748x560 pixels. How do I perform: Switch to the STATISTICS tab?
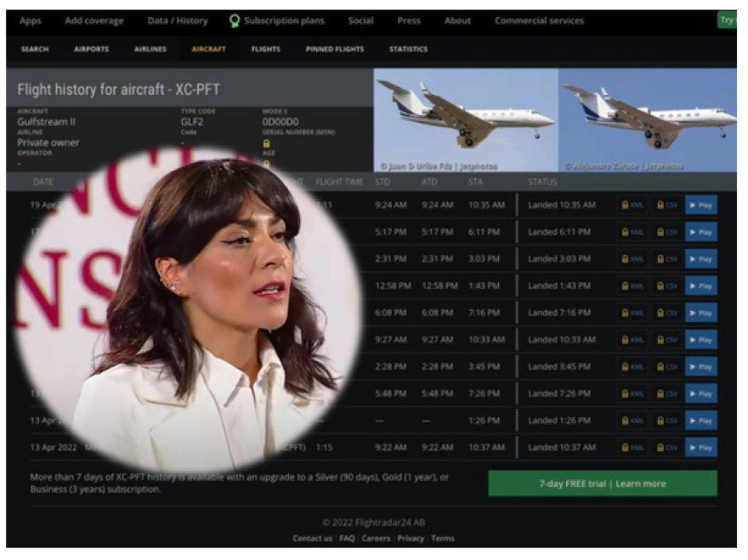tap(407, 49)
